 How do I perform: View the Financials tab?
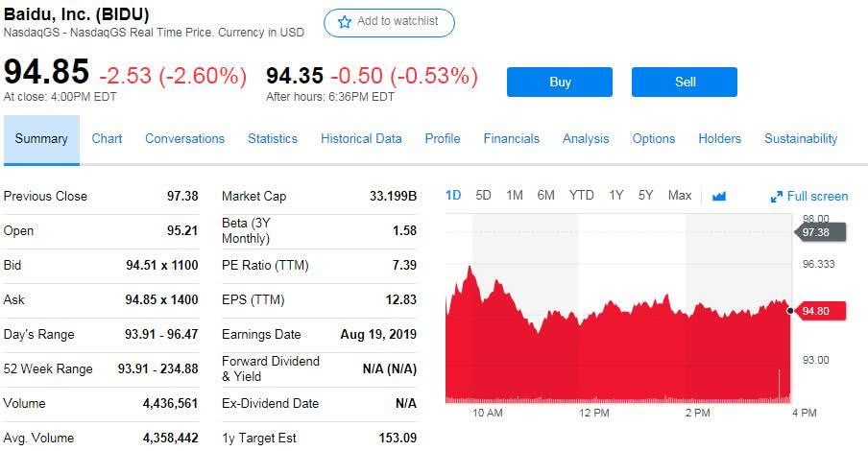coord(511,138)
